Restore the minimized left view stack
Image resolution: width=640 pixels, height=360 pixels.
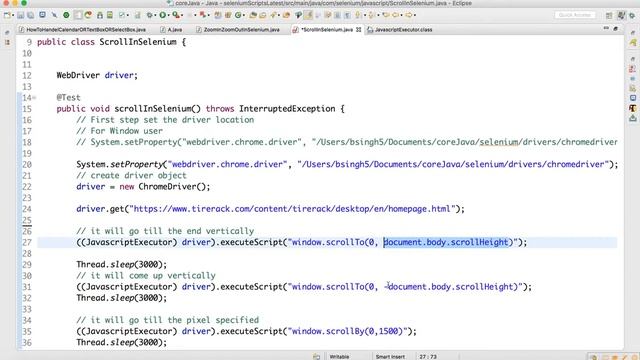(7, 32)
